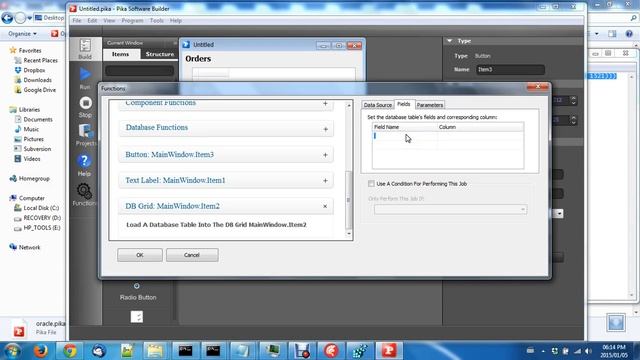
Task: Open Pika Software Builder taskbar icon
Action: point(389,351)
